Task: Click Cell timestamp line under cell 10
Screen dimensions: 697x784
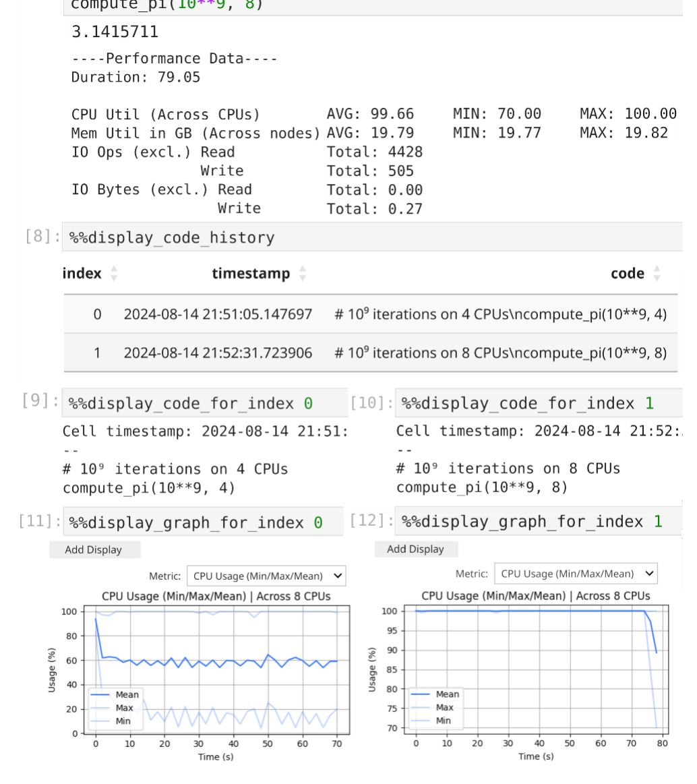Action: pos(539,431)
